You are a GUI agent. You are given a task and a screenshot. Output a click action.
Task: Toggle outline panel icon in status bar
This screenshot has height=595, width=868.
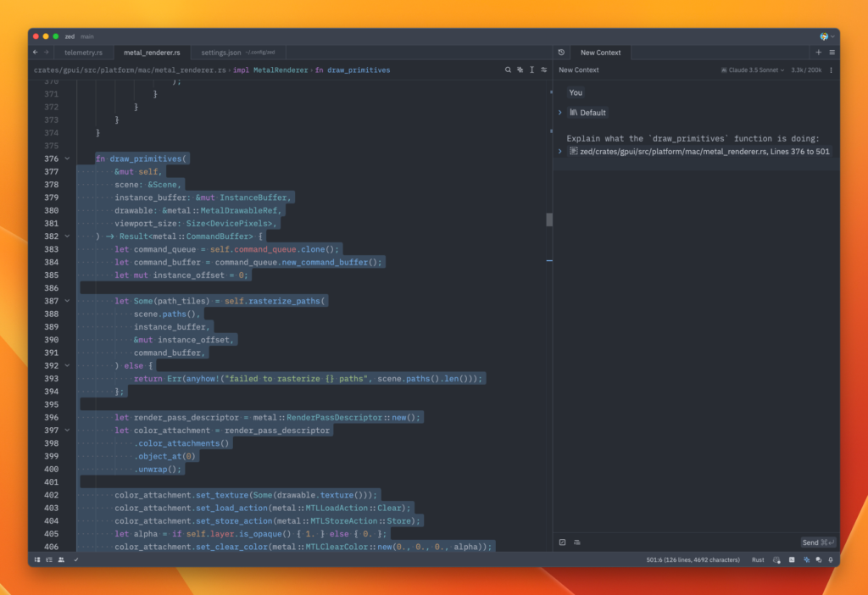pos(49,559)
